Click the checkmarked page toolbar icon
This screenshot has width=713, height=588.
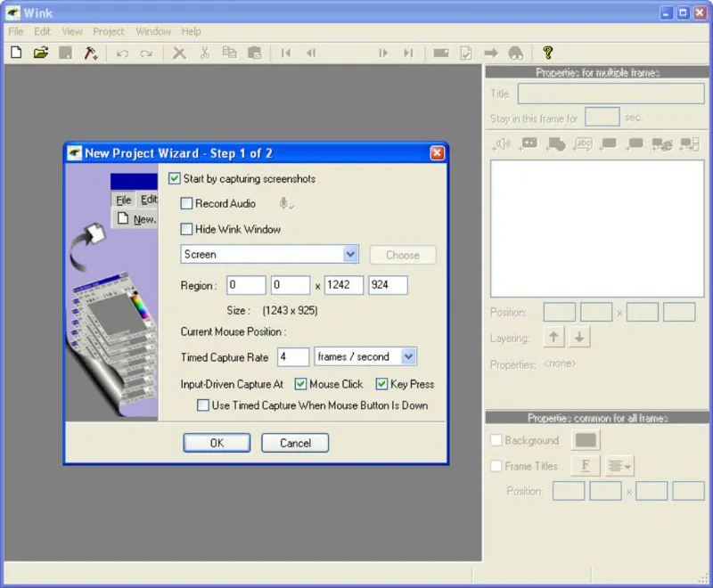pyautogui.click(x=466, y=53)
